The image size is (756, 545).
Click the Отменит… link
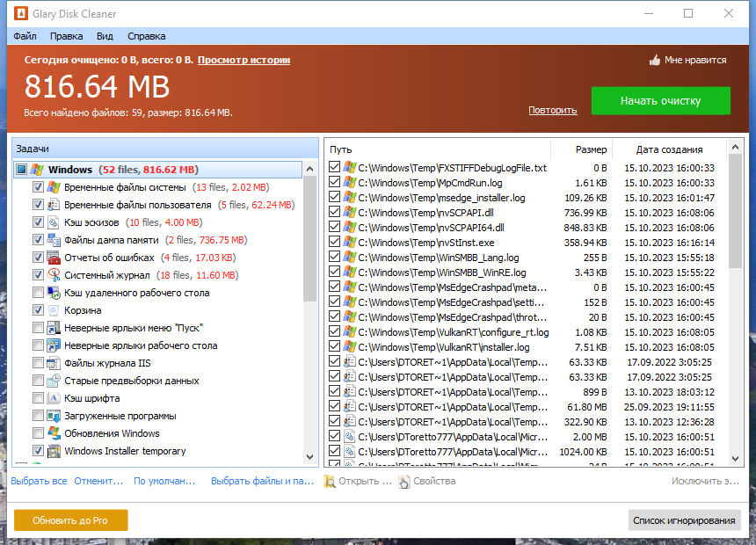(98, 481)
